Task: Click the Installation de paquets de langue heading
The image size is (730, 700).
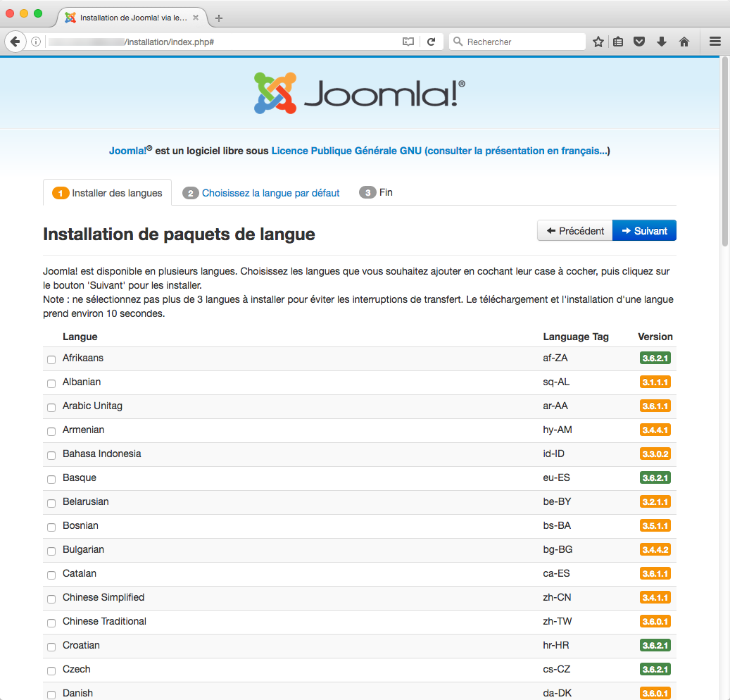Action: [180, 234]
